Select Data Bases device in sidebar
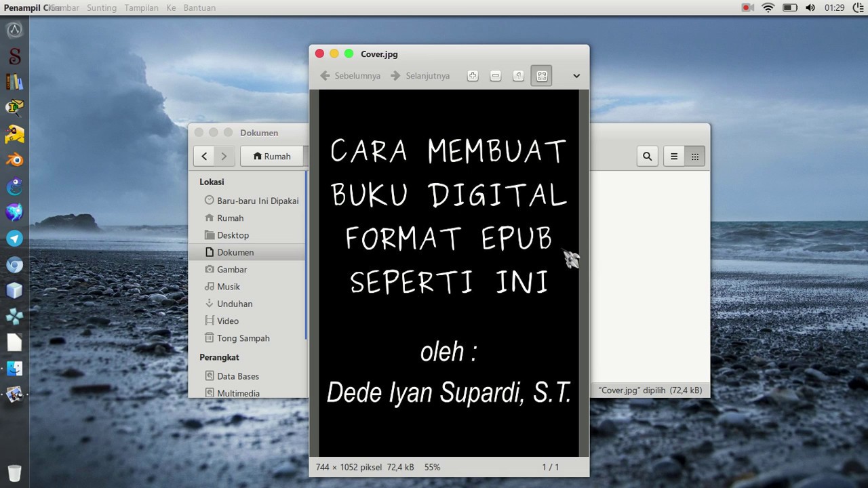Viewport: 868px width, 488px height. coord(248,375)
